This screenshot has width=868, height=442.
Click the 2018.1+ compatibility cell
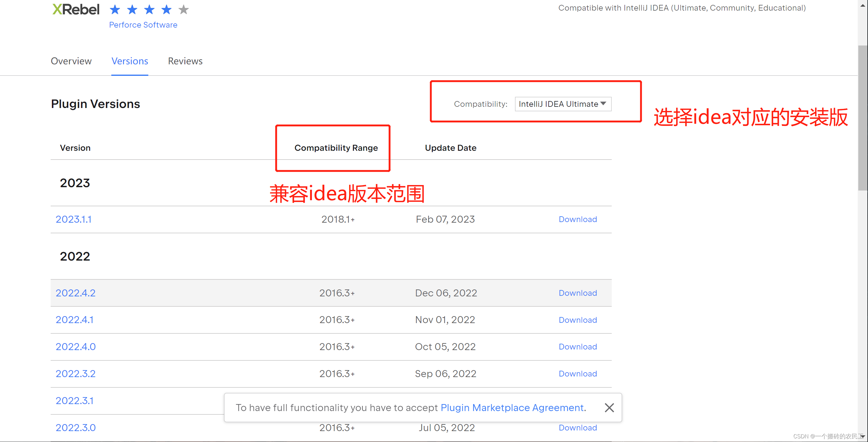point(338,219)
